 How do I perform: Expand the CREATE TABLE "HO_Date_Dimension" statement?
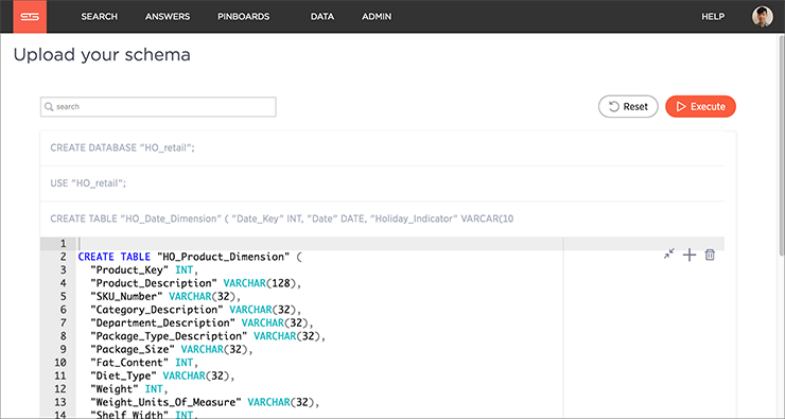(x=280, y=218)
